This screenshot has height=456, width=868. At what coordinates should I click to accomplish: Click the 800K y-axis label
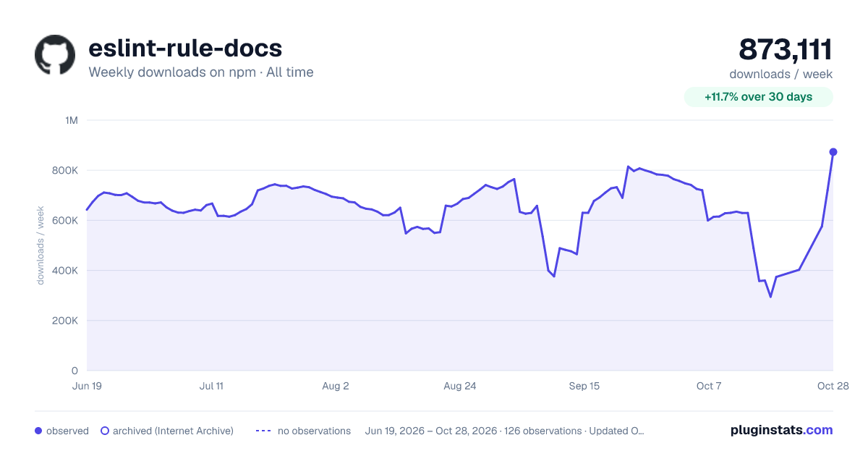click(x=66, y=170)
